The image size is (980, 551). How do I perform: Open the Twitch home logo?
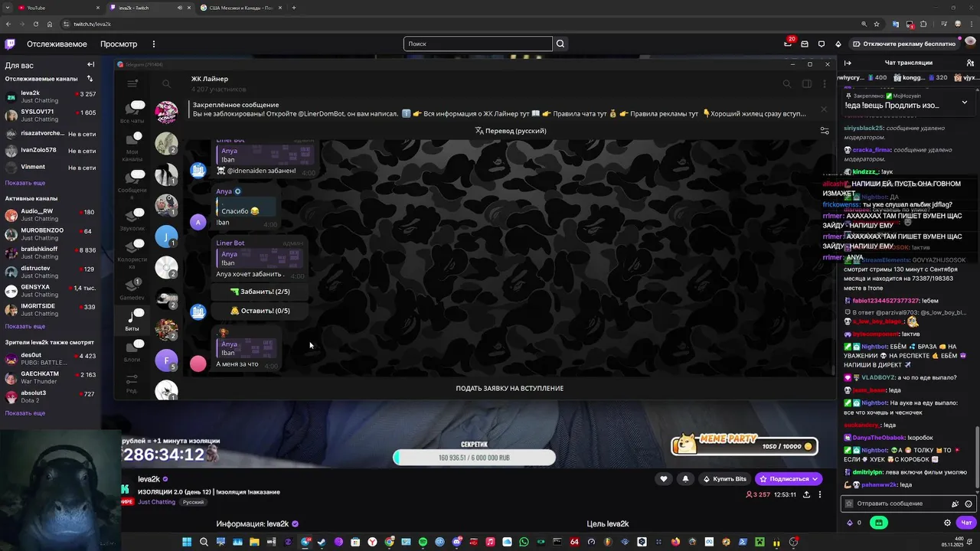coord(10,44)
